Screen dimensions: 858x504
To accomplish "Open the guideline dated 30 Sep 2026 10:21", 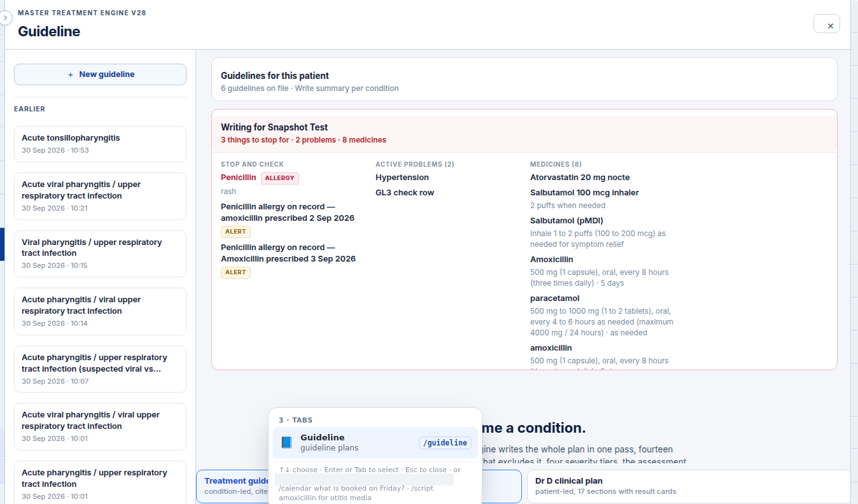I will click(x=100, y=196).
